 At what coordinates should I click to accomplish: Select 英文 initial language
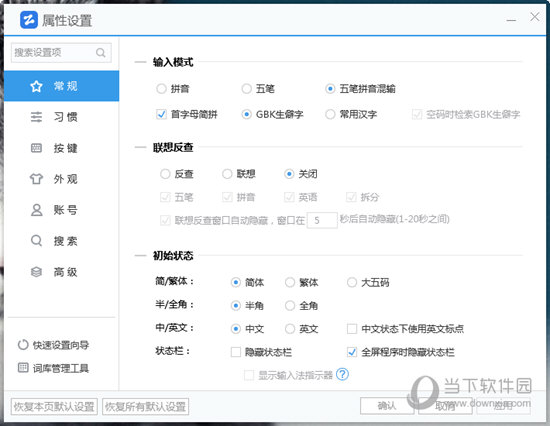pos(290,329)
